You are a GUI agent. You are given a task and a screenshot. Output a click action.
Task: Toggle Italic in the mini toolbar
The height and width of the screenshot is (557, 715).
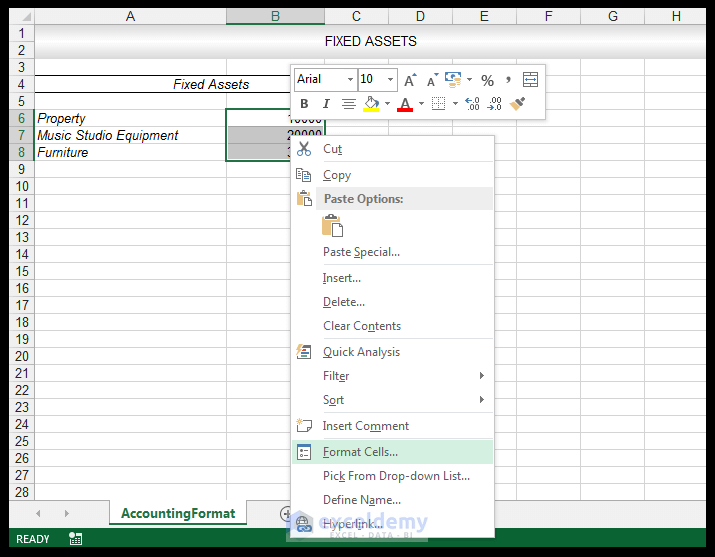[326, 104]
